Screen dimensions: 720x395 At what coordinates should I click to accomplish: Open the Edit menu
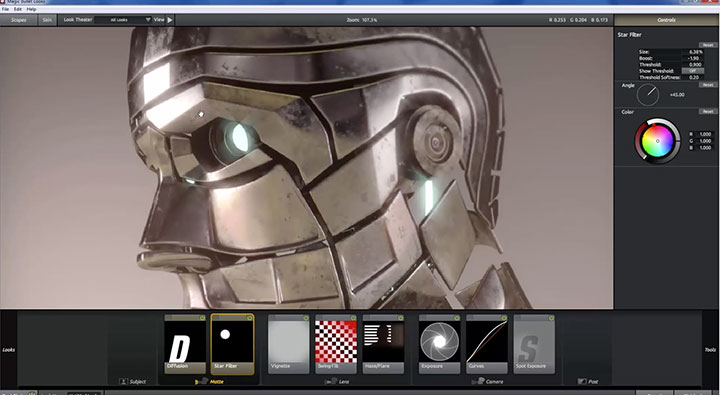[17, 9]
